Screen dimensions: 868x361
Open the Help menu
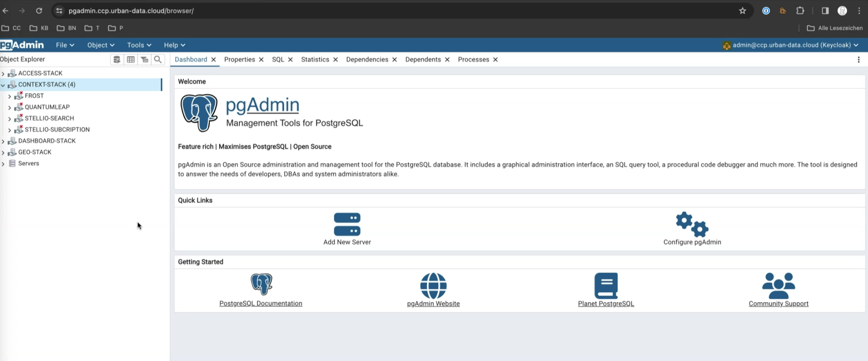[174, 45]
